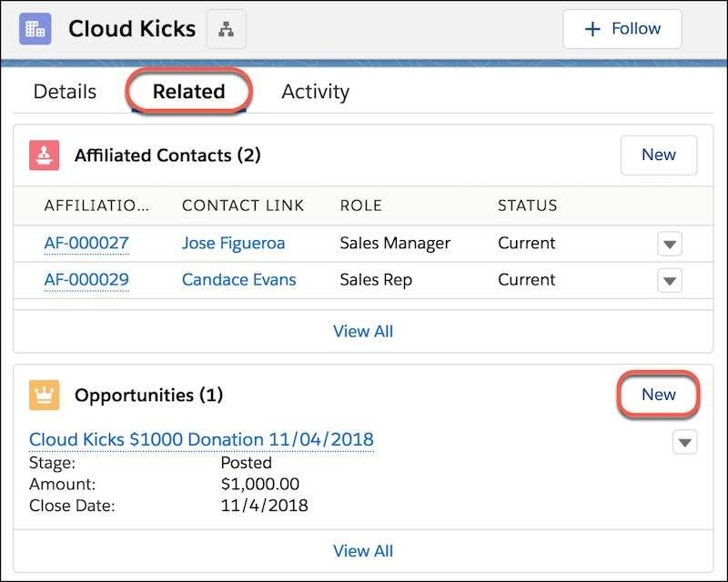Click the plus icon on the Follow button
The width and height of the screenshot is (728, 582).
click(x=591, y=28)
